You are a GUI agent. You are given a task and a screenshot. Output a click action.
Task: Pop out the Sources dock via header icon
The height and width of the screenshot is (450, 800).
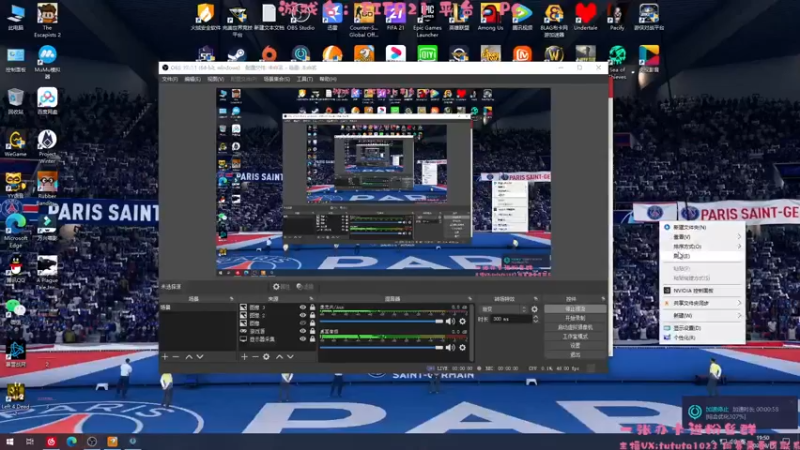click(x=311, y=299)
